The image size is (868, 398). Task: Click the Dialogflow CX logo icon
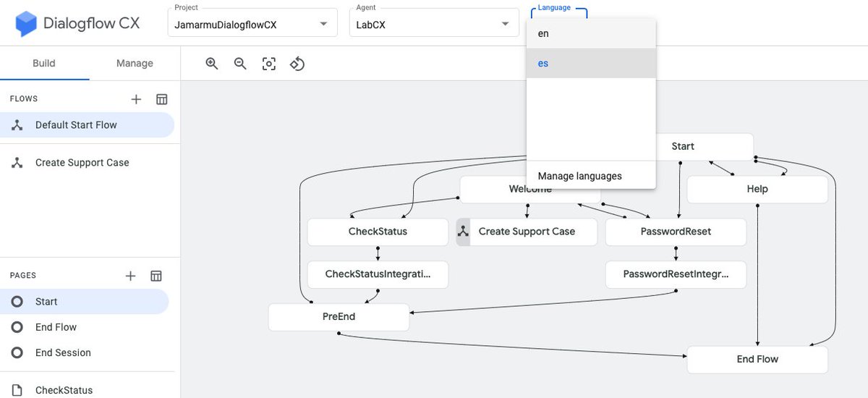(x=26, y=23)
